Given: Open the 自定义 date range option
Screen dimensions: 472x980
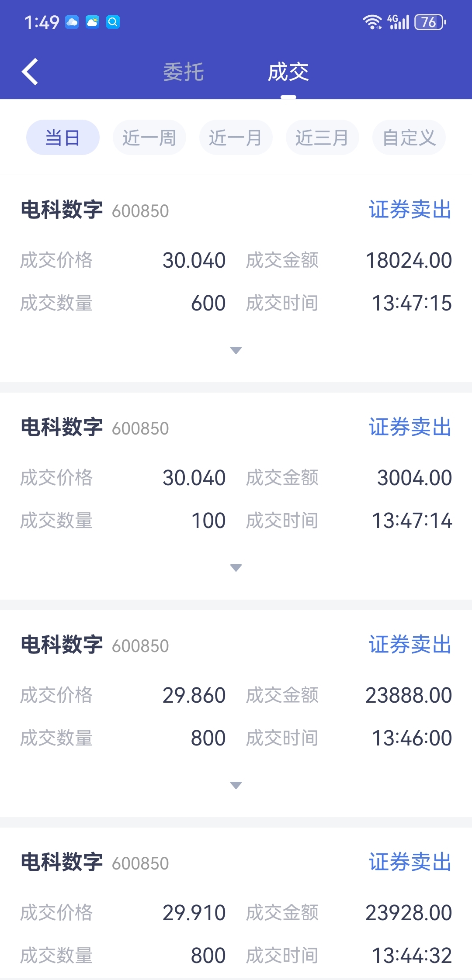Looking at the screenshot, I should point(409,138).
